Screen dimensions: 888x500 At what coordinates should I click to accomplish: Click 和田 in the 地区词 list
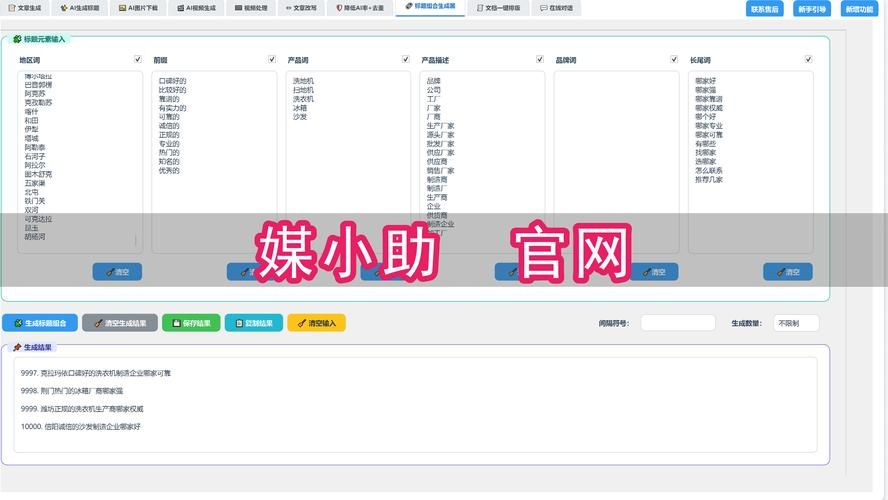(31, 121)
